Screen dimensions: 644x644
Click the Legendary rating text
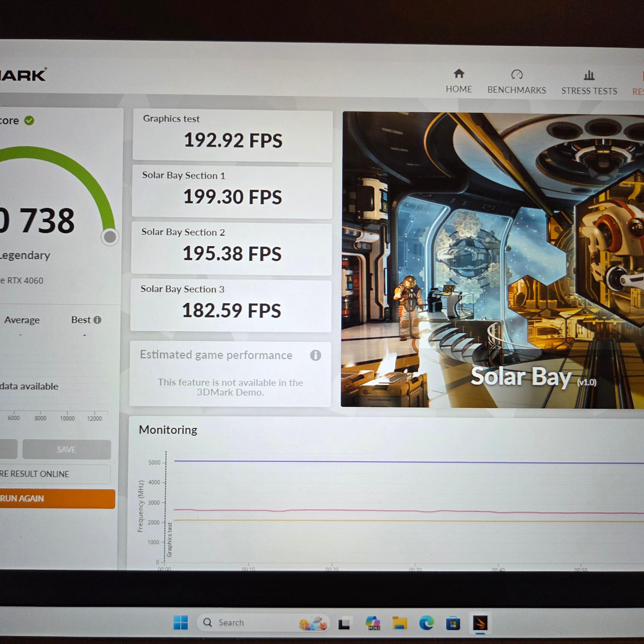coord(25,255)
